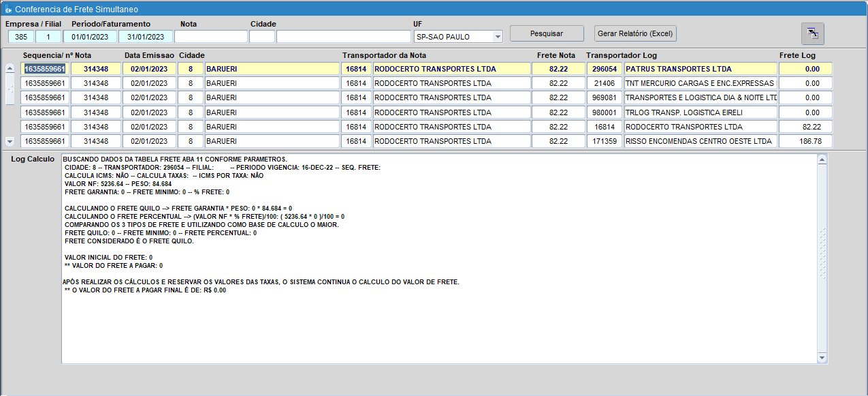Screen dimensions: 868x396
Task: Click log line O VALOR DO FRETE A PAGAR FINAL
Action: [145, 290]
